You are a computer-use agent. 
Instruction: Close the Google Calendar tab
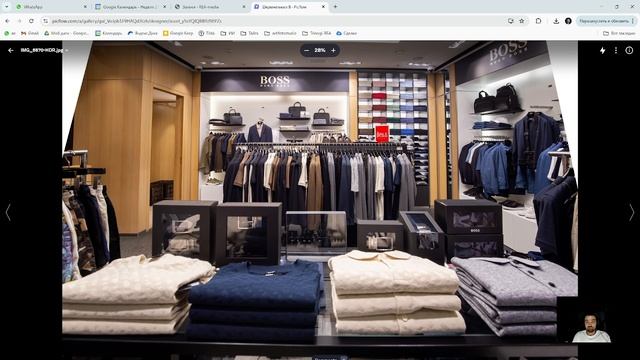(164, 7)
